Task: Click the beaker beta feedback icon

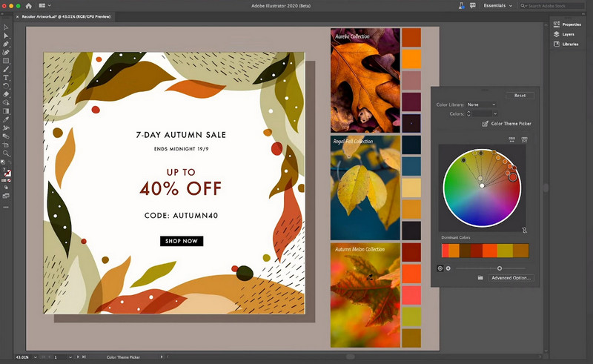Action: coord(460,5)
